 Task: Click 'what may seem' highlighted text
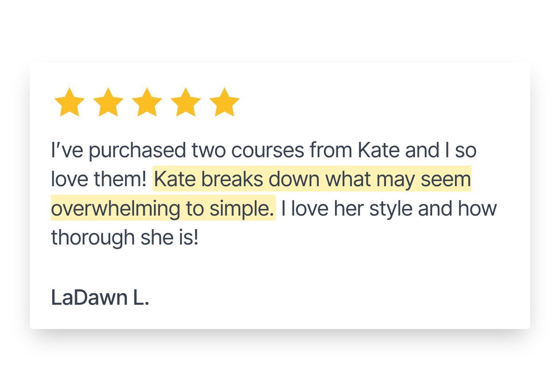click(x=398, y=179)
